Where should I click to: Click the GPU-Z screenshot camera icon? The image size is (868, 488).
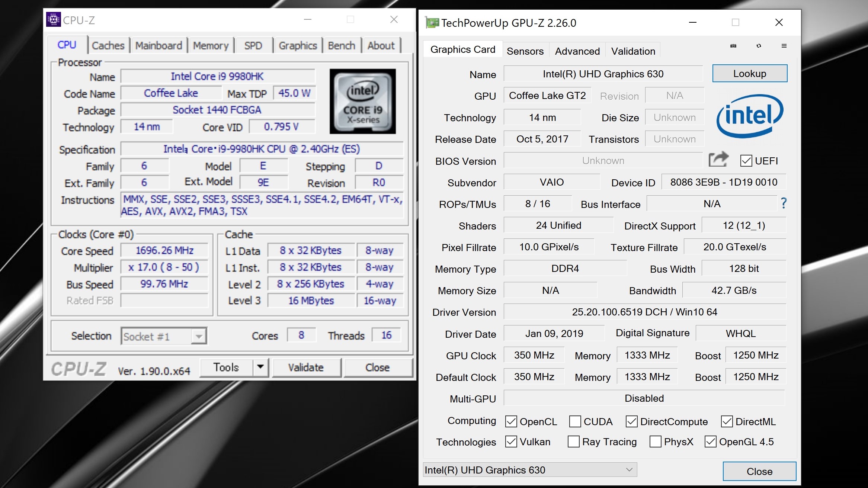pos(733,46)
